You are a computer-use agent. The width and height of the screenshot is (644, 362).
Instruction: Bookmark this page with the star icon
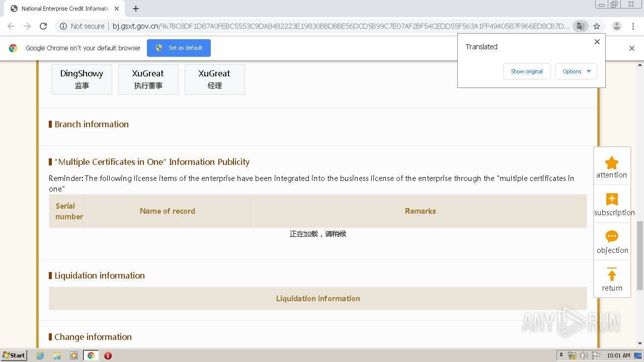pyautogui.click(x=597, y=26)
